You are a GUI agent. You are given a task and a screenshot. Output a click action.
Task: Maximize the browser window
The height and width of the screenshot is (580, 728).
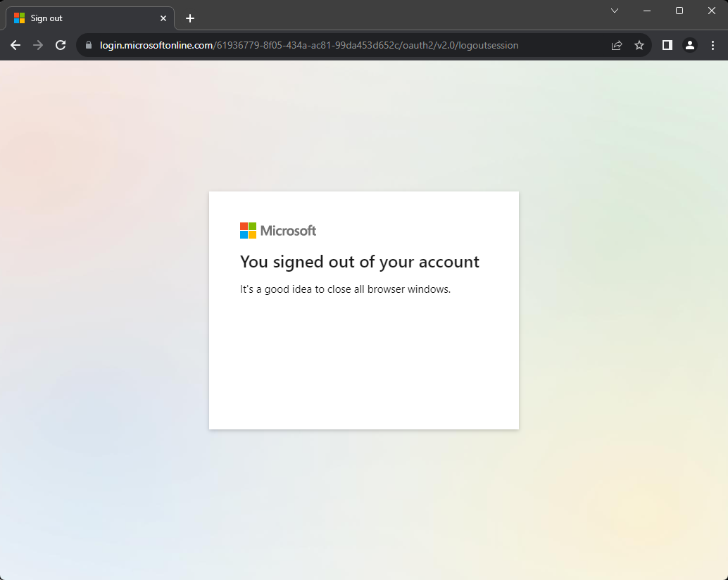pyautogui.click(x=679, y=11)
